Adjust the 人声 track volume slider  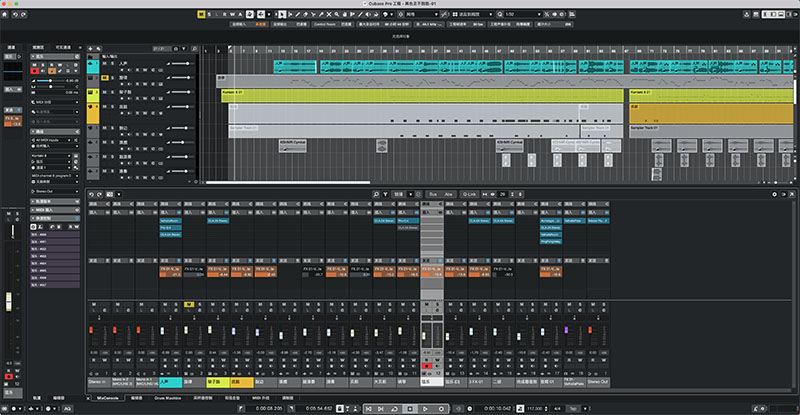coord(181,63)
